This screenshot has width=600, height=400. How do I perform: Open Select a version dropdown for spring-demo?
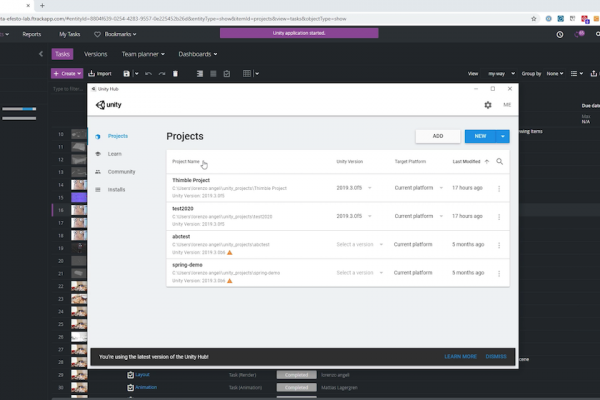(x=359, y=273)
